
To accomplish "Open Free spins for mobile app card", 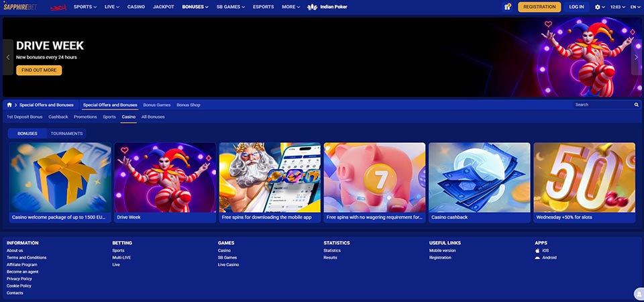I will point(270,183).
